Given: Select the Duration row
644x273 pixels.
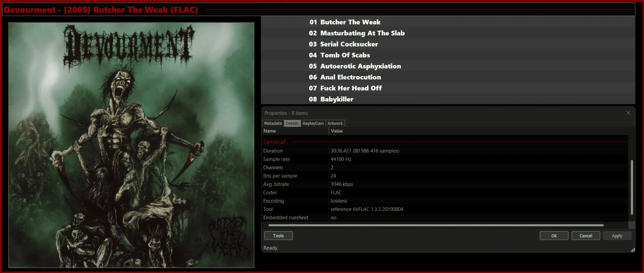Looking at the screenshot, I should point(445,151).
